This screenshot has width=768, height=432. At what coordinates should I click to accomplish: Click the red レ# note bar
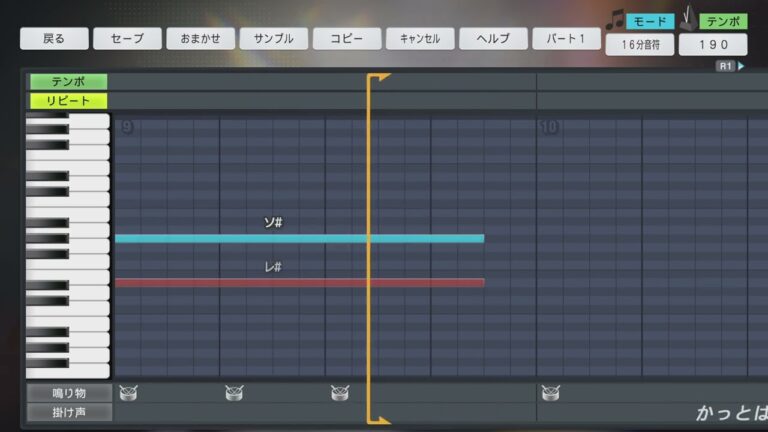click(x=299, y=283)
